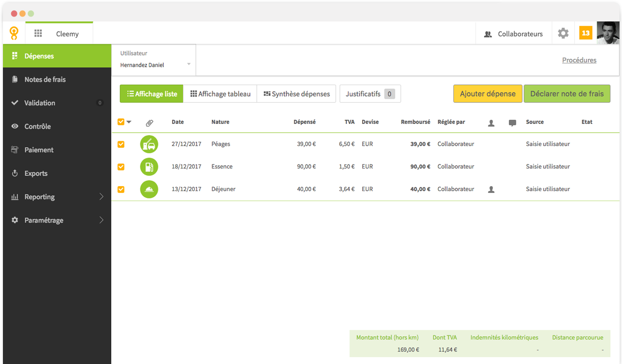This screenshot has height=364, width=622.
Task: Click Ajouter dépense button
Action: pyautogui.click(x=487, y=94)
